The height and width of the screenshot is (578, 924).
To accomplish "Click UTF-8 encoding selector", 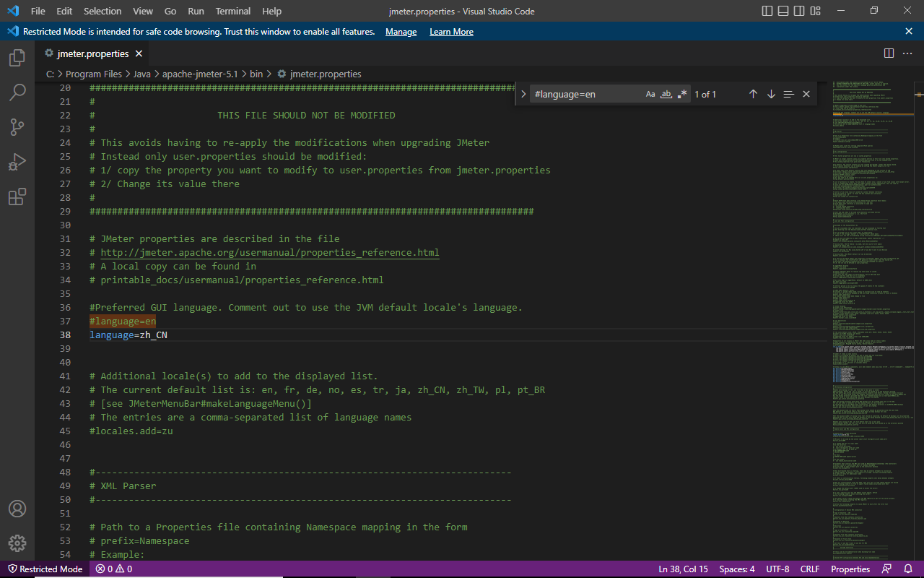I will tap(777, 569).
